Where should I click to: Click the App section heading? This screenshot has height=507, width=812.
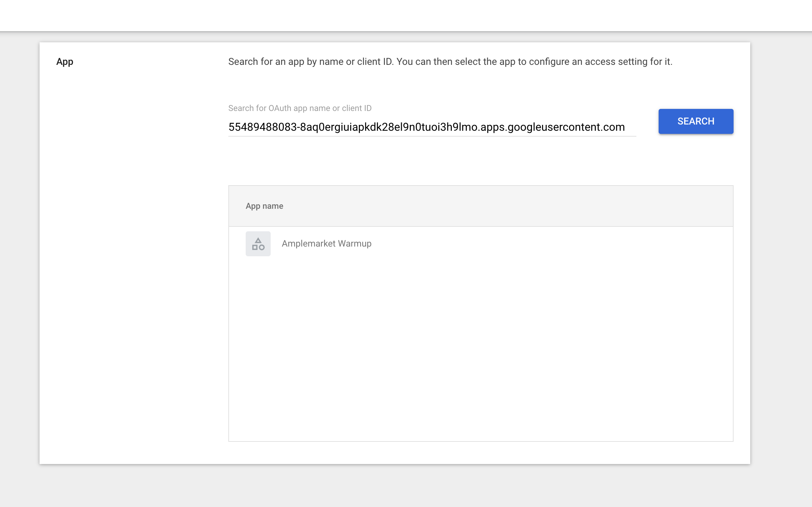65,62
